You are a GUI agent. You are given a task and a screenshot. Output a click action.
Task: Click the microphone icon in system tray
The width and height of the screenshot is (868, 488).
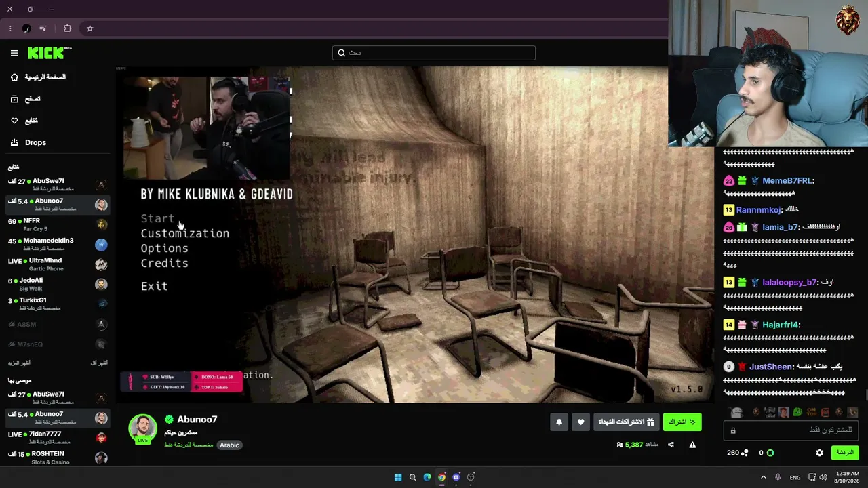pos(778,477)
